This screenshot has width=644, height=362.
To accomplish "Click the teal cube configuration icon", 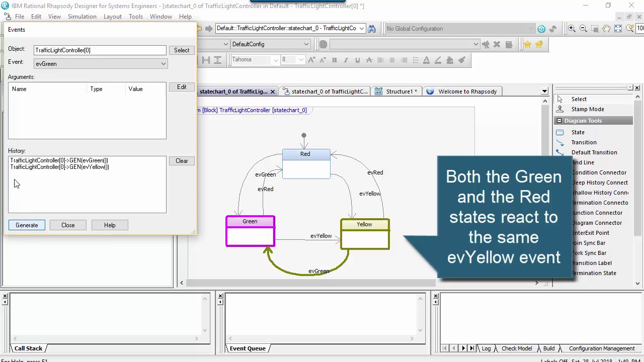I will pos(541,29).
